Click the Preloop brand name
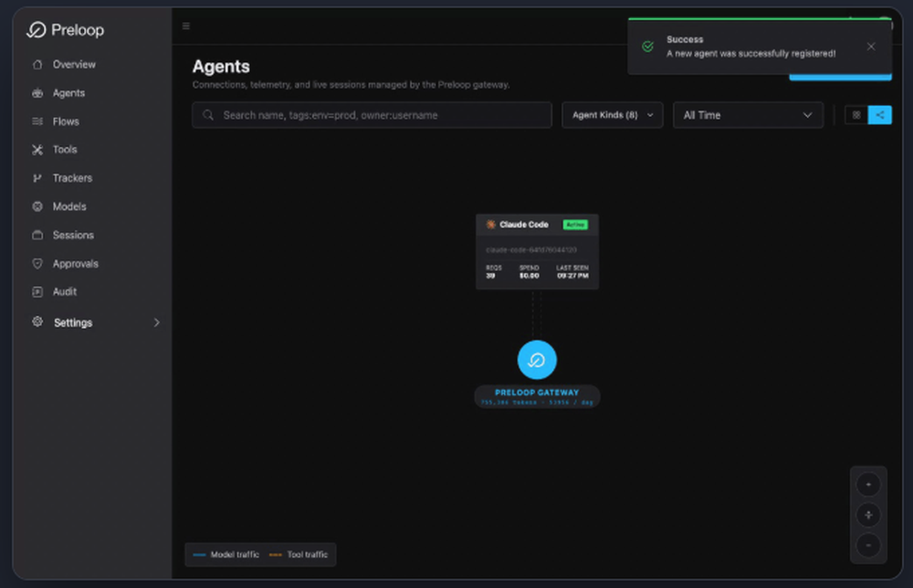The image size is (913, 588). 78,30
